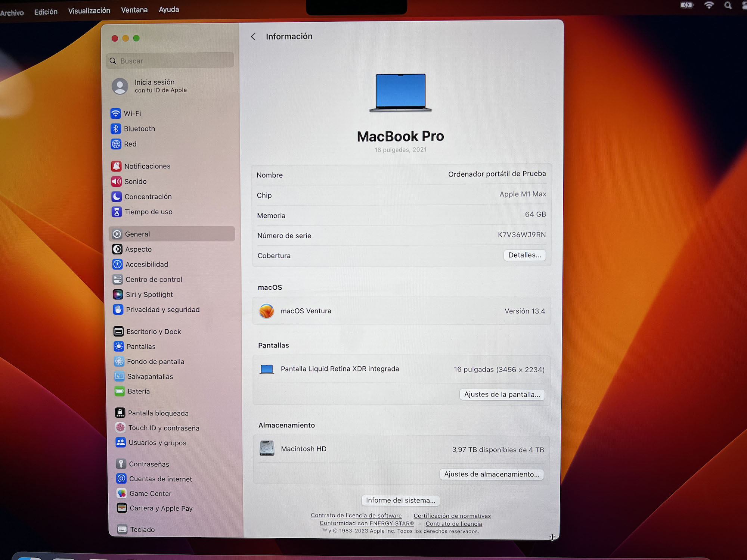
Task: Open Siri y Spotlight icon
Action: tap(118, 295)
